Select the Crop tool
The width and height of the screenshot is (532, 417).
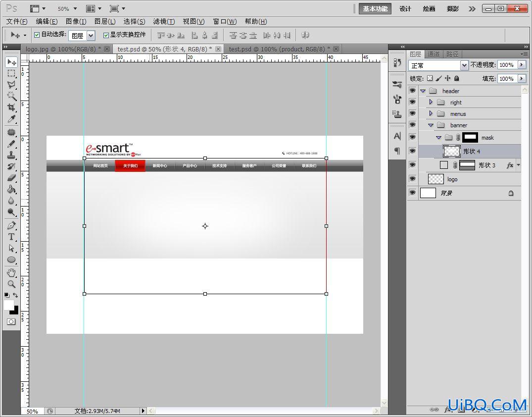pos(11,107)
